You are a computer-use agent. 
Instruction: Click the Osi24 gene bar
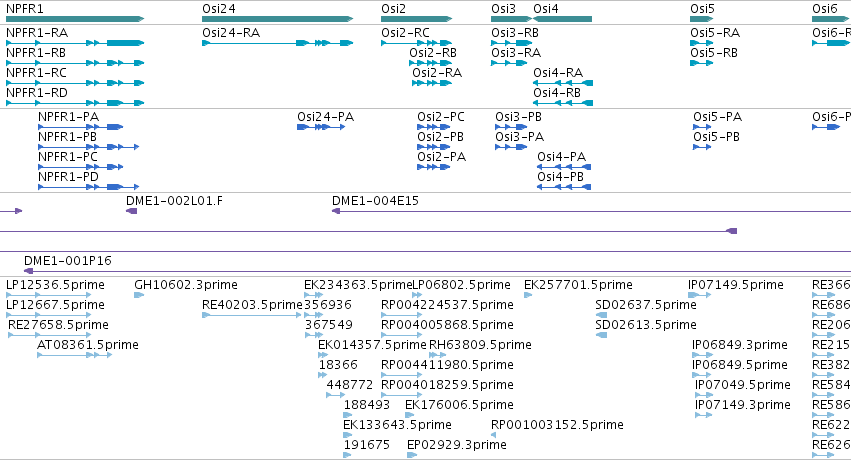(x=277, y=19)
